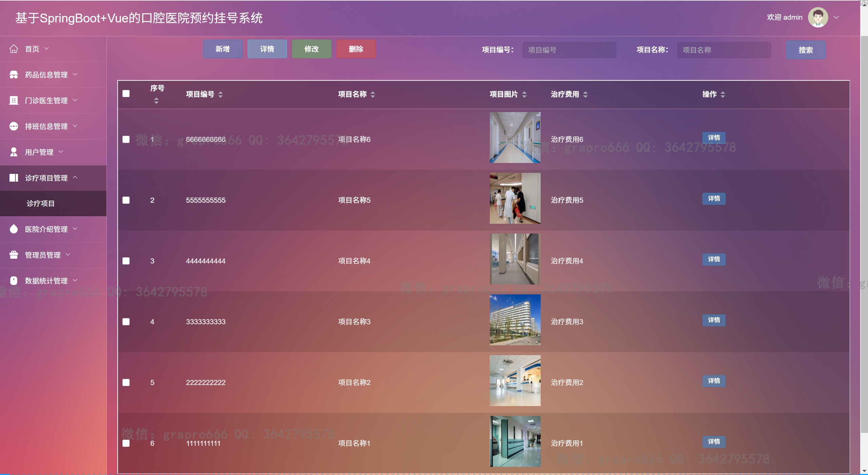The height and width of the screenshot is (475, 868).
Task: Click the green 修改 button
Action: pos(311,49)
